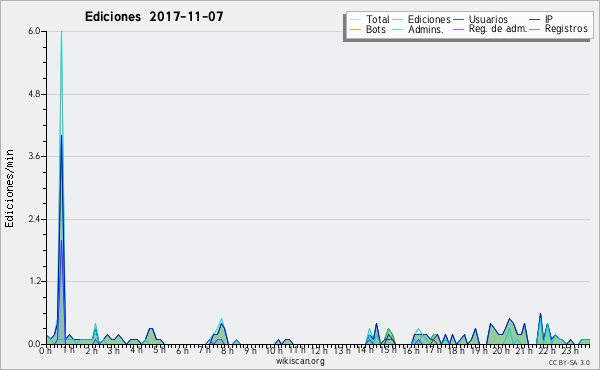
Task: Click the tall spike peak at 6.0
Action: [x=61, y=32]
